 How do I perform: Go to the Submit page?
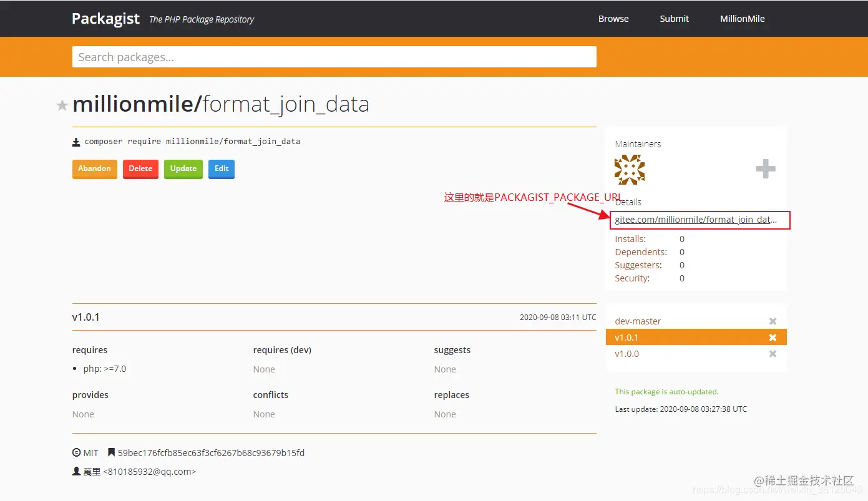click(x=675, y=19)
